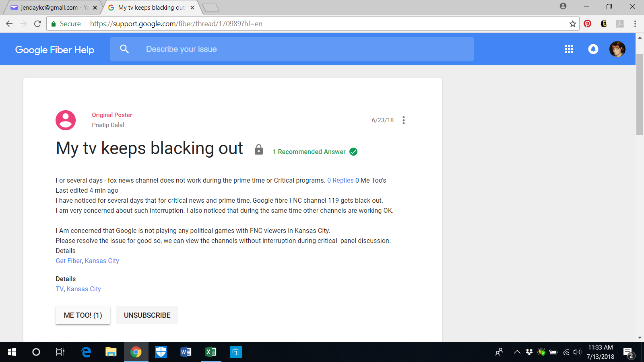Go to the Google Fiber Help home
The width and height of the screenshot is (644, 362).
(x=55, y=49)
